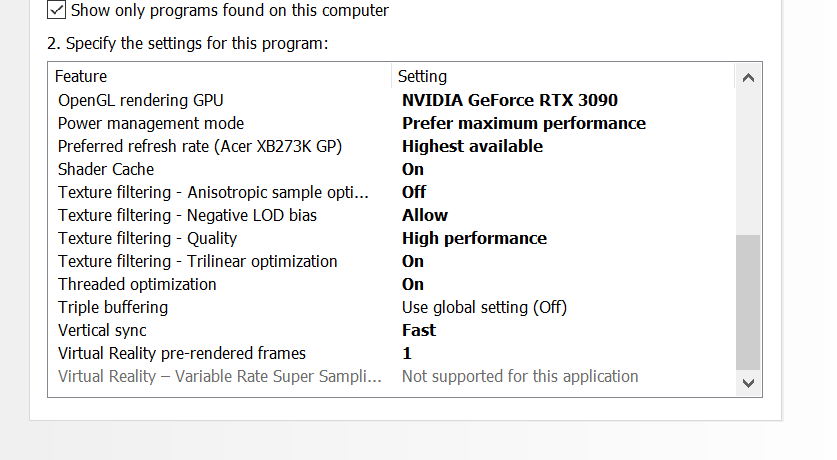
Task: Click the scroll down arrow in settings list
Action: pos(748,383)
